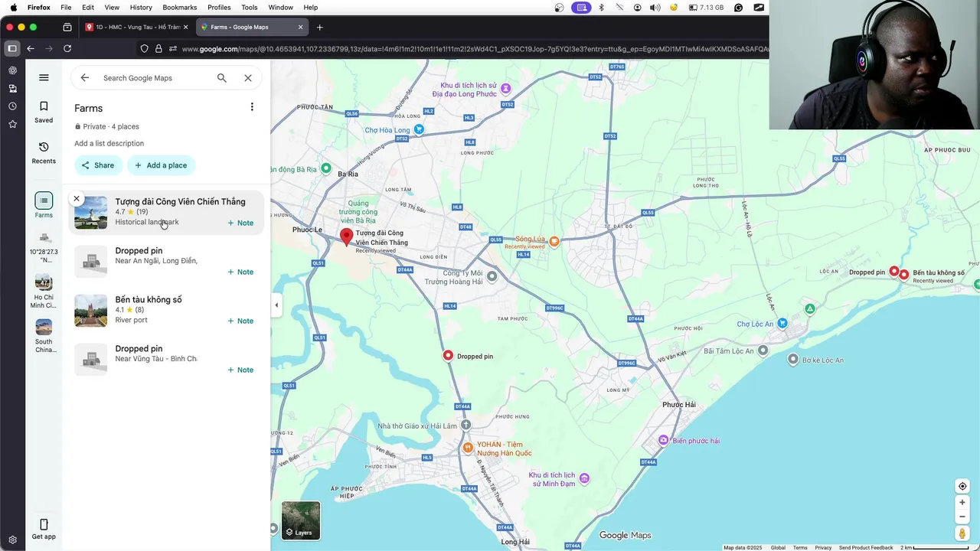The height and width of the screenshot is (551, 980).
Task: Click Add a place button
Action: (x=161, y=165)
